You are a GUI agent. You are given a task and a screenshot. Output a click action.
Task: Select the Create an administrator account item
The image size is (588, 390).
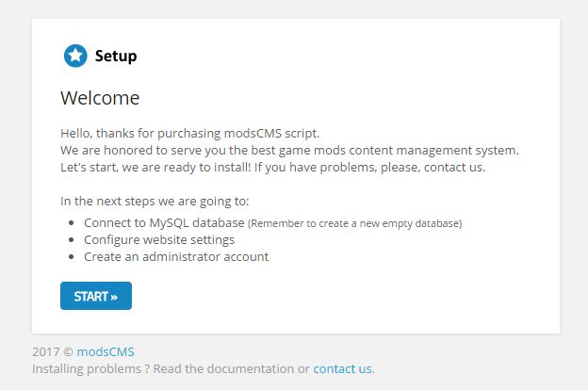176,256
